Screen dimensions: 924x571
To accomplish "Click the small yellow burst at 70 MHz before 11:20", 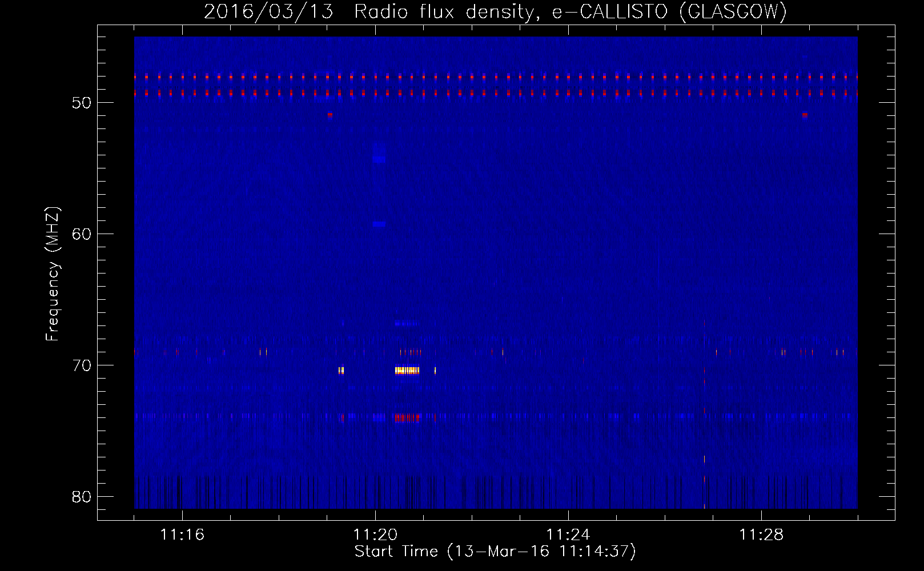I will tap(341, 371).
